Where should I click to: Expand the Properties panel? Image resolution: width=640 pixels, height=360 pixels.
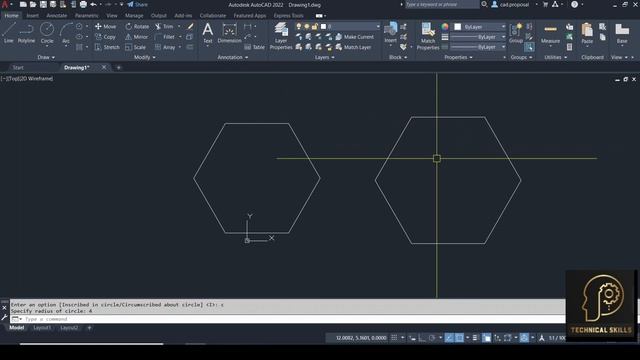[x=458, y=58]
